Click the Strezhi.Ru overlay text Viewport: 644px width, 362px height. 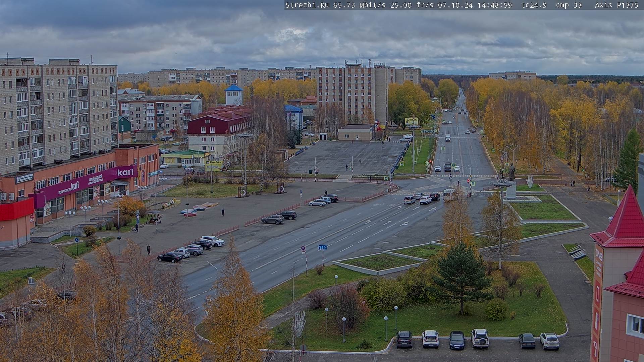click(307, 5)
